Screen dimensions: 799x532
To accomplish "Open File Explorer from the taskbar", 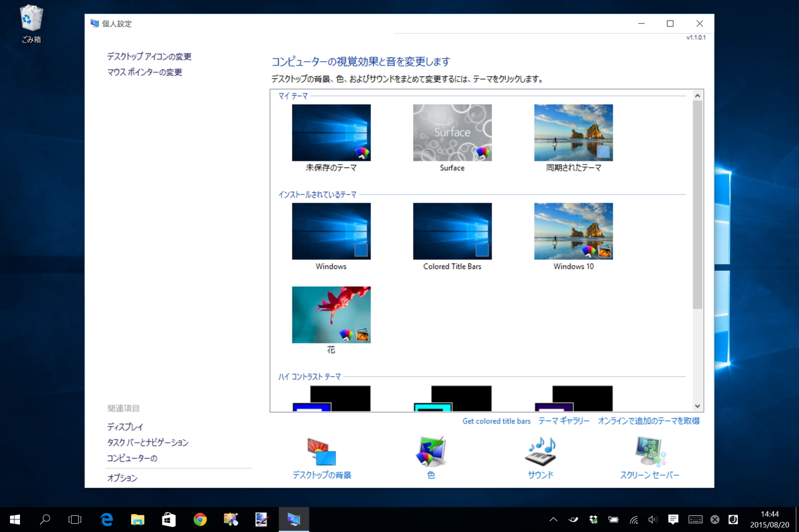I will pyautogui.click(x=138, y=520).
